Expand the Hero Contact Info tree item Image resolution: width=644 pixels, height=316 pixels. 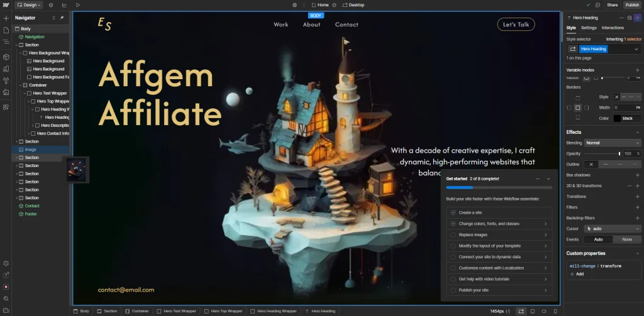coord(29,133)
